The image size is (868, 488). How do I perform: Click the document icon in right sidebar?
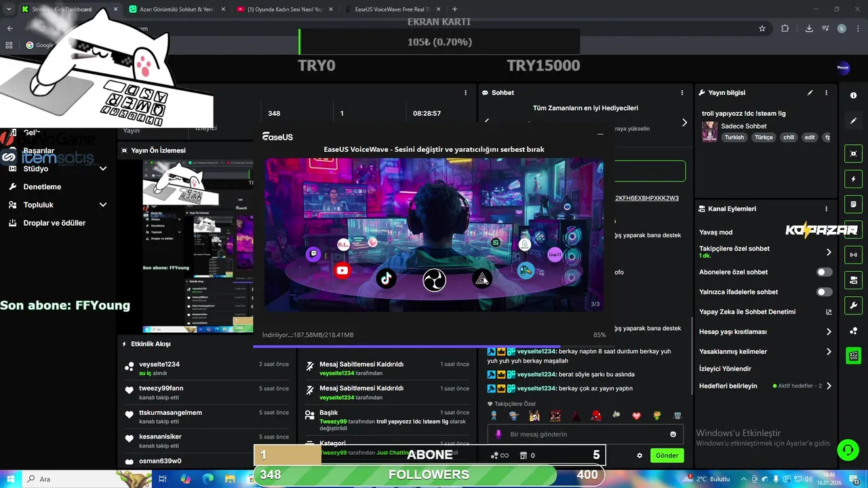[x=854, y=204]
